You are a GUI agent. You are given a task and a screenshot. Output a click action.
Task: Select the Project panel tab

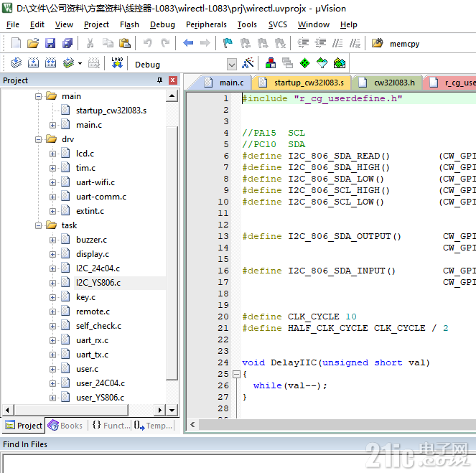pos(24,426)
